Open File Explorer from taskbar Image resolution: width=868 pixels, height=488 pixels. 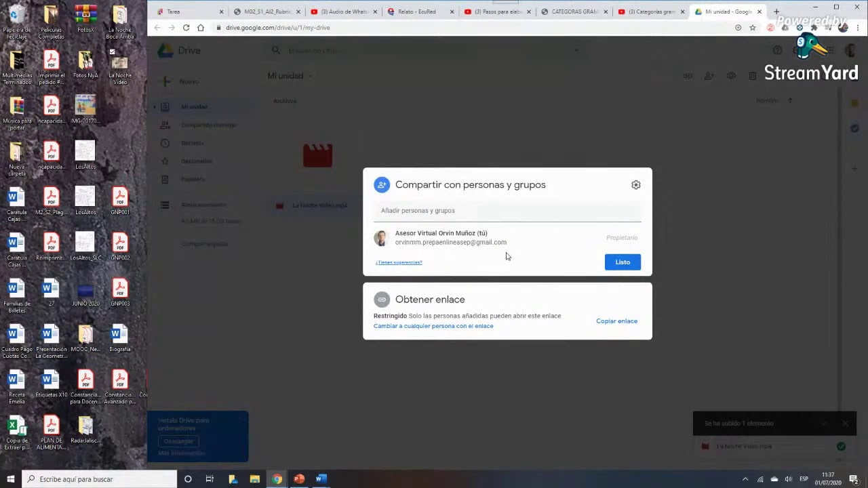(255, 479)
